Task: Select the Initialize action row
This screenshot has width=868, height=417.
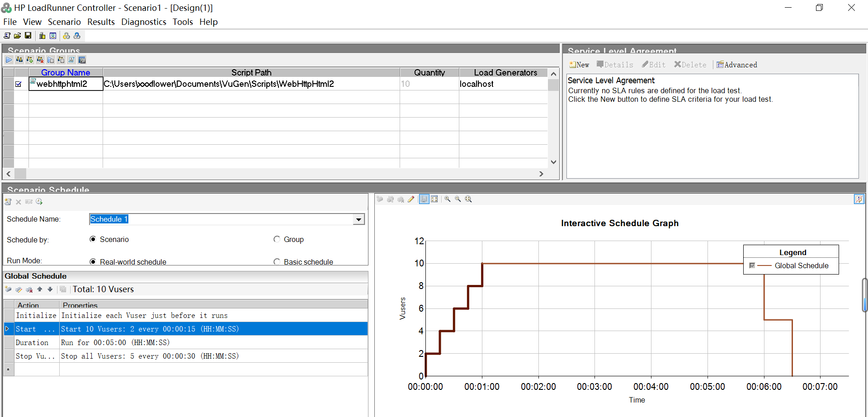Action: coord(186,315)
